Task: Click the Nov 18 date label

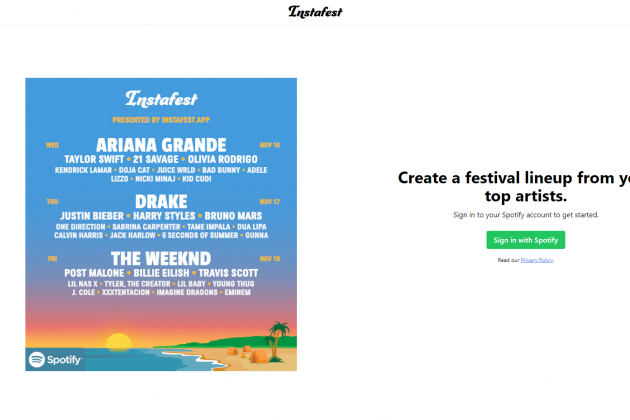Action: pyautogui.click(x=269, y=258)
